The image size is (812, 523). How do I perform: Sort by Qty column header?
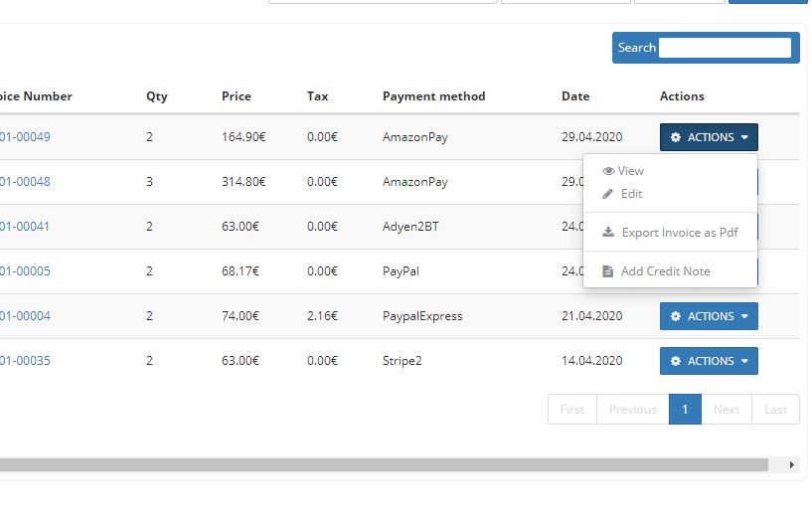coord(157,96)
